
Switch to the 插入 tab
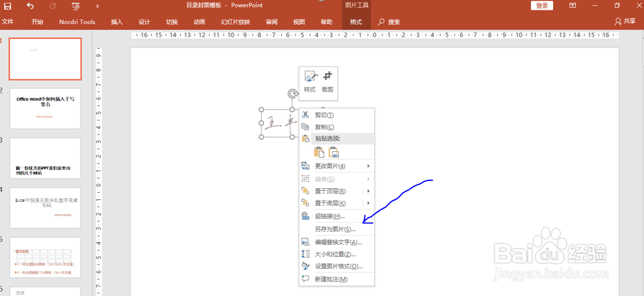pyautogui.click(x=116, y=21)
